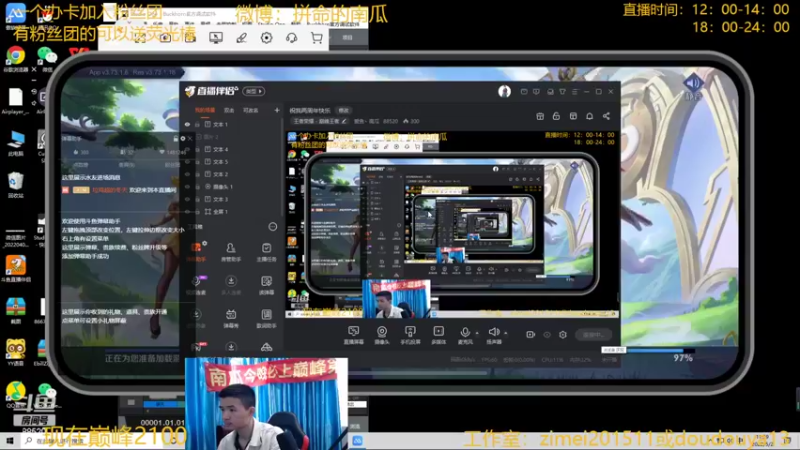
Task: Click the screen display icon in mirror toolbar
Action: pyautogui.click(x=216, y=38)
